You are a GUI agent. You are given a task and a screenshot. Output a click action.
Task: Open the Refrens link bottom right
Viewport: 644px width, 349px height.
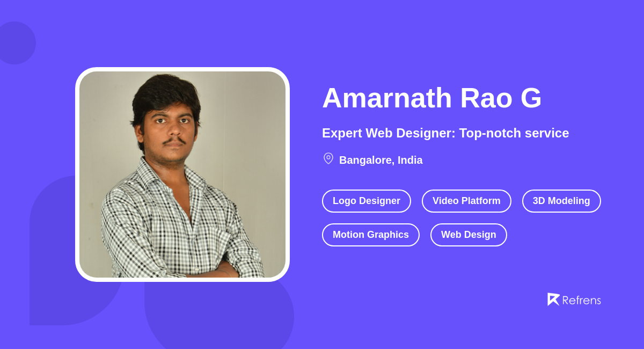point(574,300)
